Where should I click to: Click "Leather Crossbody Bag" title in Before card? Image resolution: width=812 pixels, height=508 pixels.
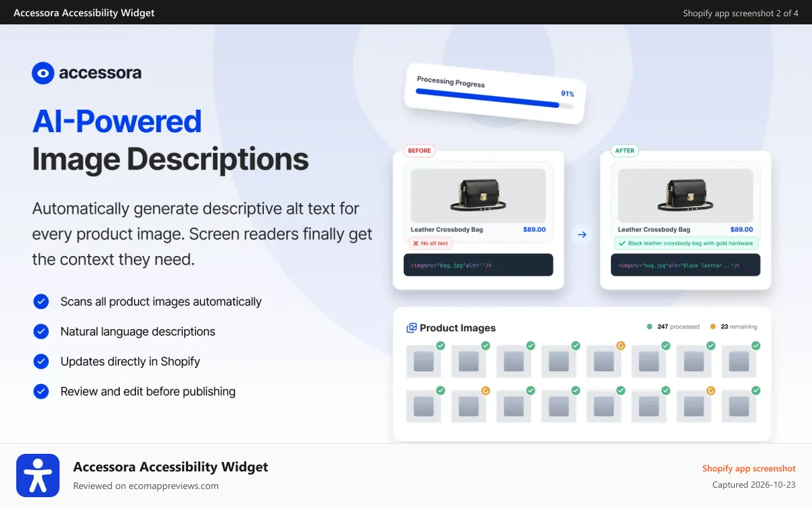click(x=447, y=230)
